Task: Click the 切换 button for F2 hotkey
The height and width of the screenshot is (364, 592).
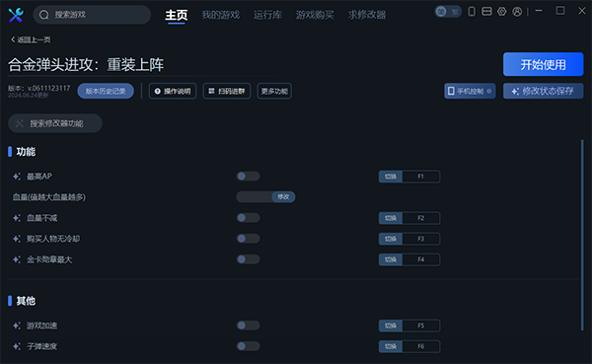Action: pyautogui.click(x=391, y=218)
